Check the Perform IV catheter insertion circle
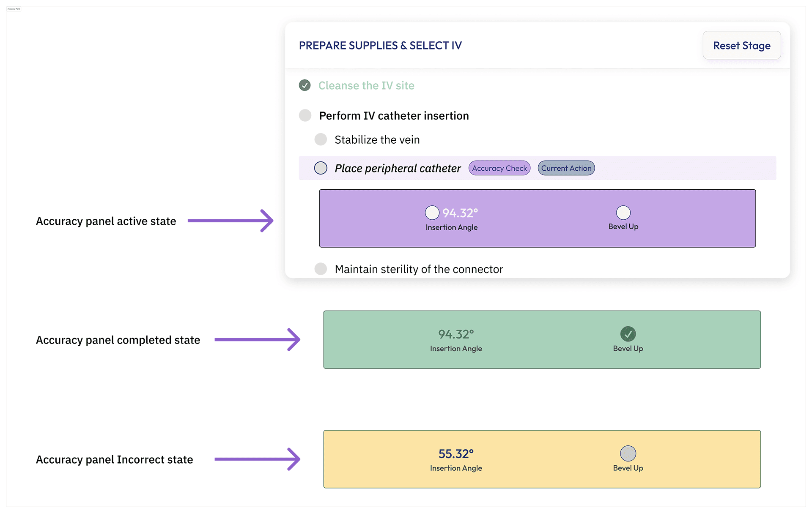This screenshot has height=513, width=812. click(x=305, y=115)
